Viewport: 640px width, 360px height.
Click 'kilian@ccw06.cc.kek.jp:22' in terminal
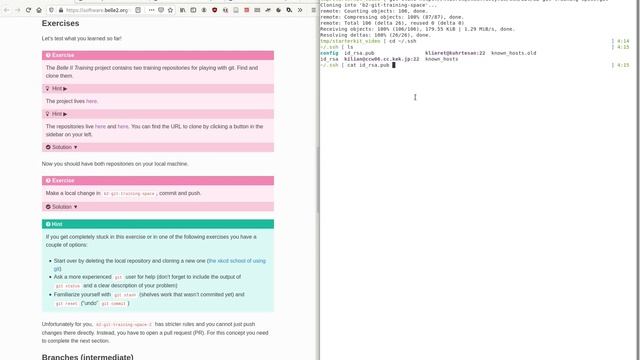(x=382, y=59)
